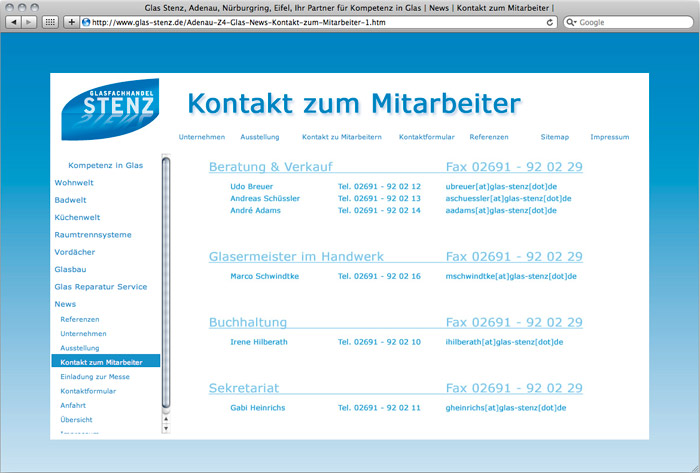
Task: Open the Ausstellung top navigation link
Action: click(x=260, y=137)
